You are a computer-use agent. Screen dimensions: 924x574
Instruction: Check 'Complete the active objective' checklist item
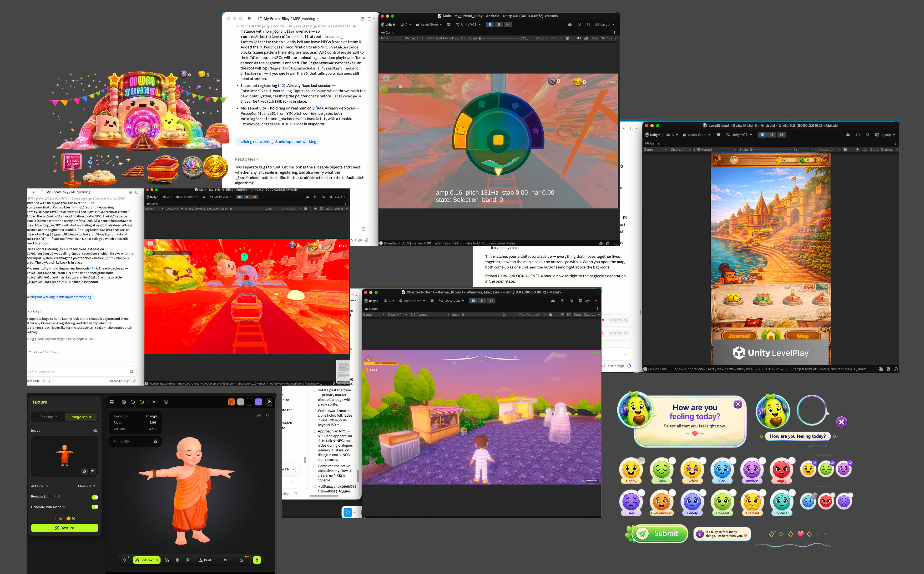(x=315, y=466)
